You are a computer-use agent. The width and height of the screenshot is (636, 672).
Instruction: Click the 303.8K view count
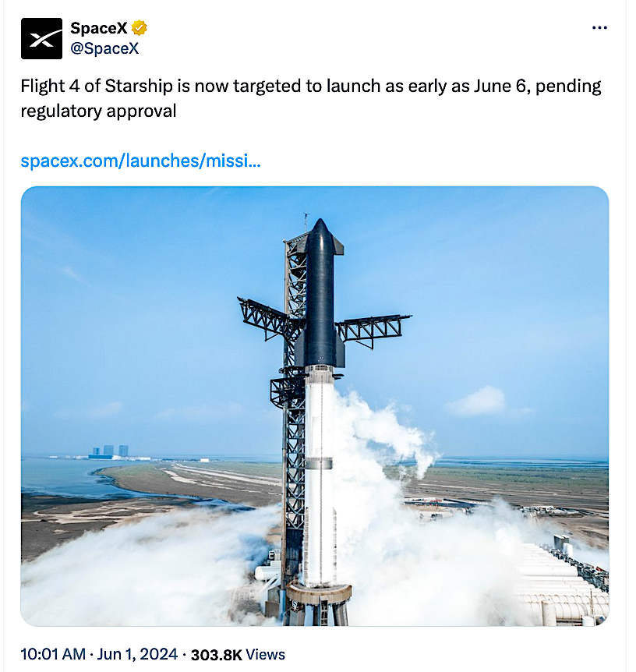[216, 654]
